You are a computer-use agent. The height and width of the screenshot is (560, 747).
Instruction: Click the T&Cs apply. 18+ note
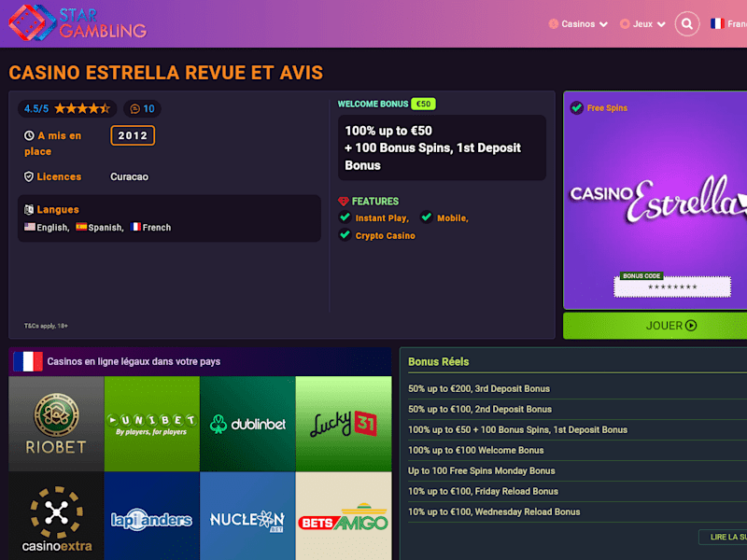pyautogui.click(x=46, y=326)
